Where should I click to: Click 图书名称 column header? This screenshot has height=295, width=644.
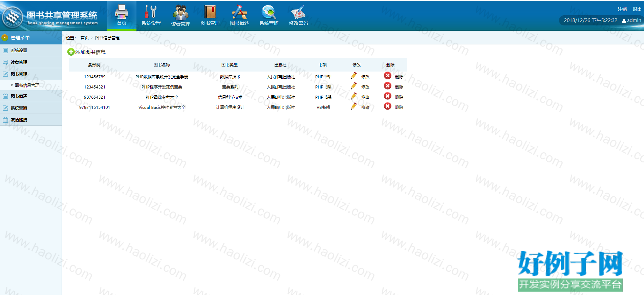162,65
